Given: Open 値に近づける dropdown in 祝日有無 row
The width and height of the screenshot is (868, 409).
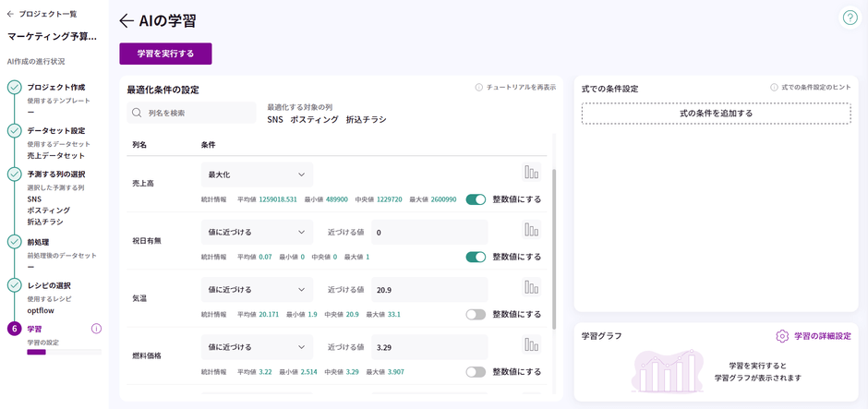Looking at the screenshot, I should click(x=257, y=232).
